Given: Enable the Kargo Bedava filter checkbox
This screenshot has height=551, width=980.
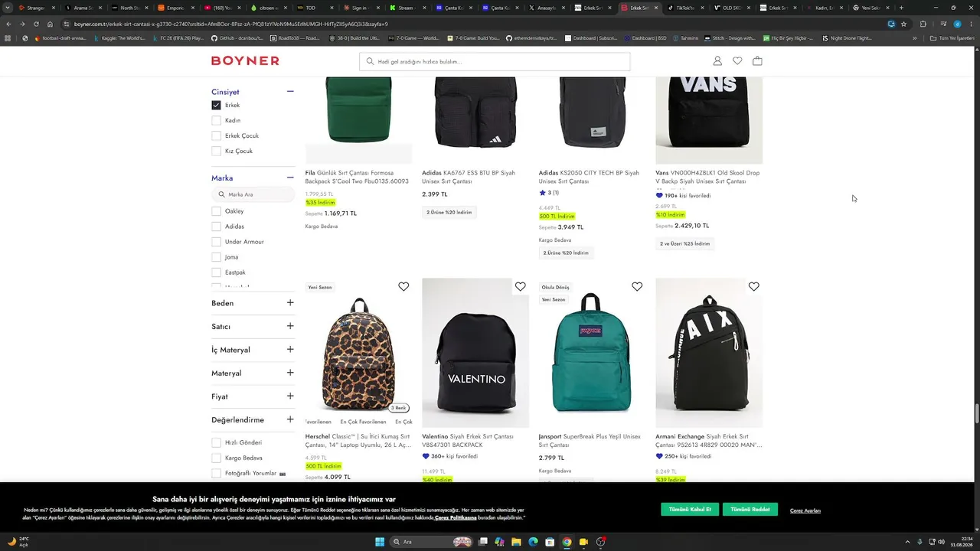Looking at the screenshot, I should (x=217, y=458).
